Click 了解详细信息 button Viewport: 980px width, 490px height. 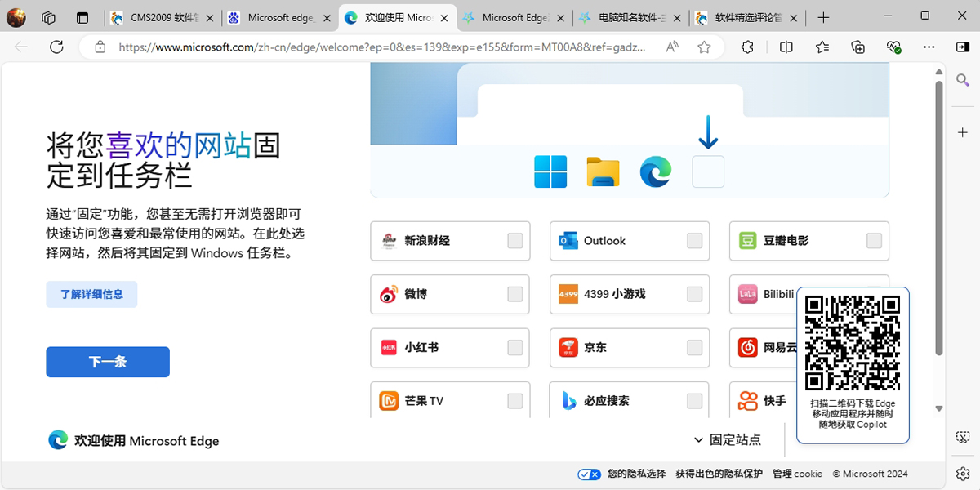click(x=91, y=294)
